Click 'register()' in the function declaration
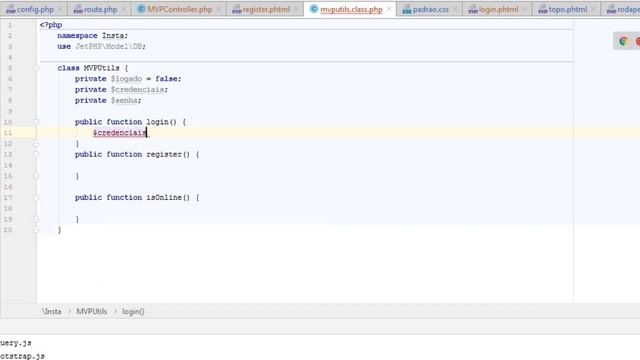The image size is (640, 360). [x=168, y=155]
